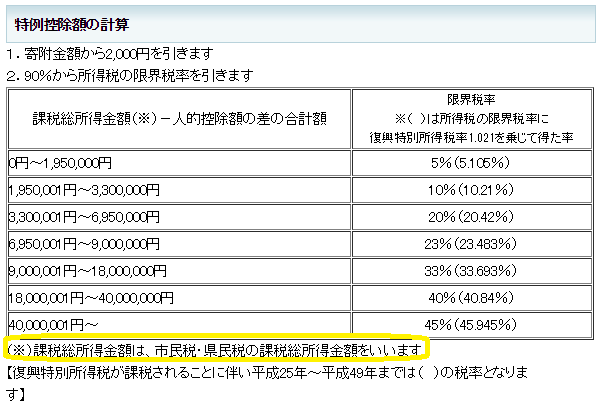Select step 2 text about 90% minus 限界税率

pos(130,75)
